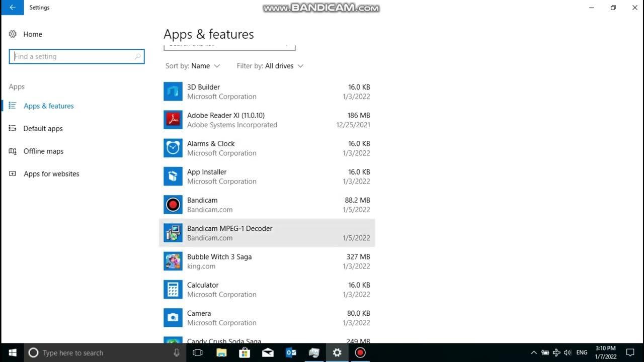Click the Bubble Witch 3 Saga icon
This screenshot has width=644, height=362.
click(x=173, y=261)
